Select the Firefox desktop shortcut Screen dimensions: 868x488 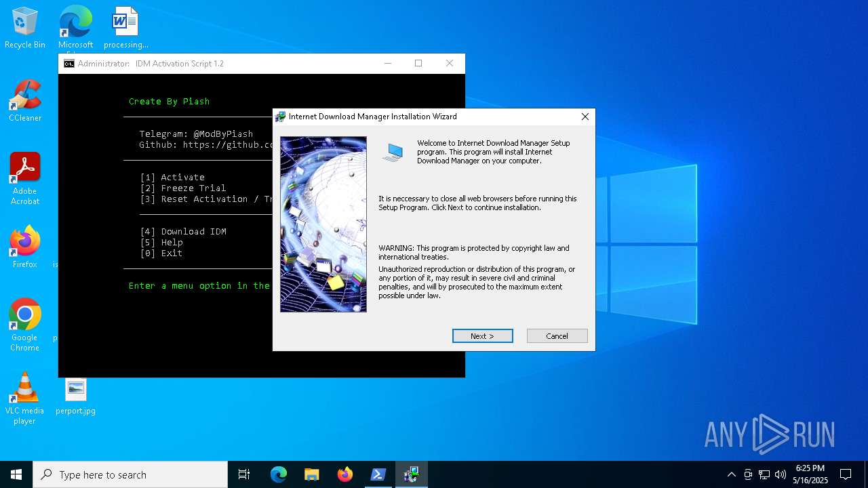(25, 247)
